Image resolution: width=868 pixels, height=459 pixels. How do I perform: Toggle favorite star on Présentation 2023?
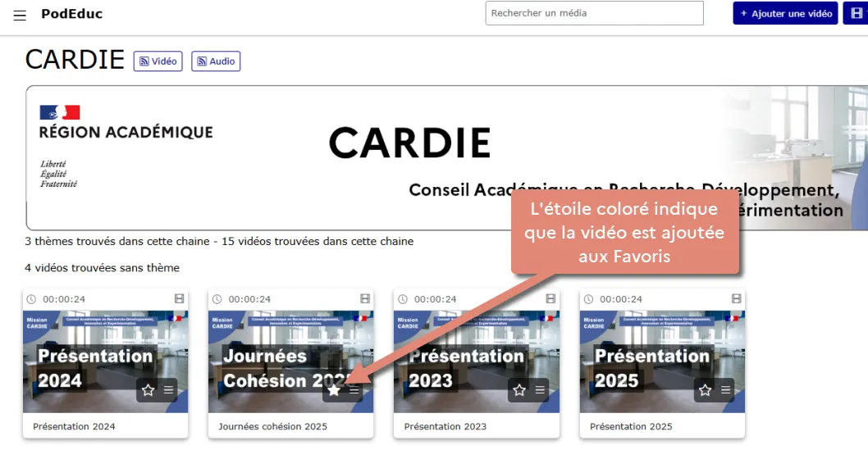(x=519, y=390)
